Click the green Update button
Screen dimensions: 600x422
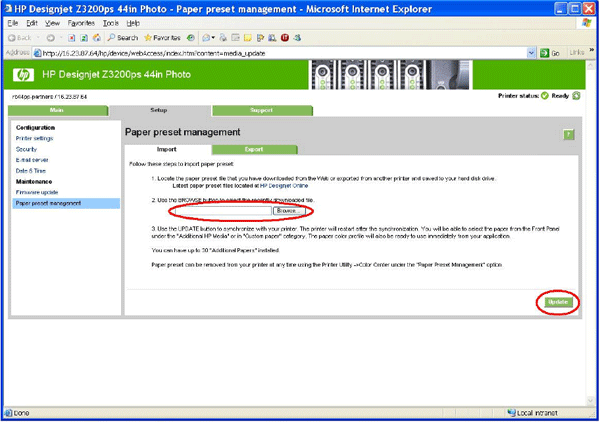click(556, 302)
